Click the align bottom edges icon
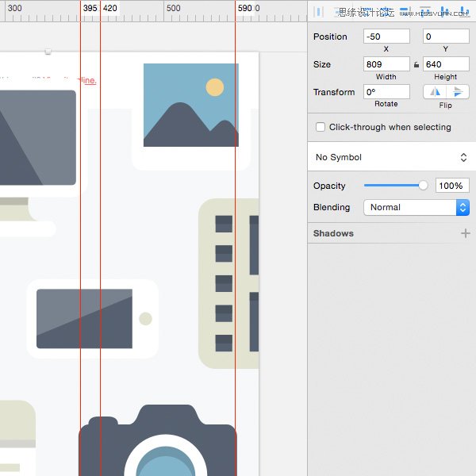476x476 pixels. coord(465,12)
